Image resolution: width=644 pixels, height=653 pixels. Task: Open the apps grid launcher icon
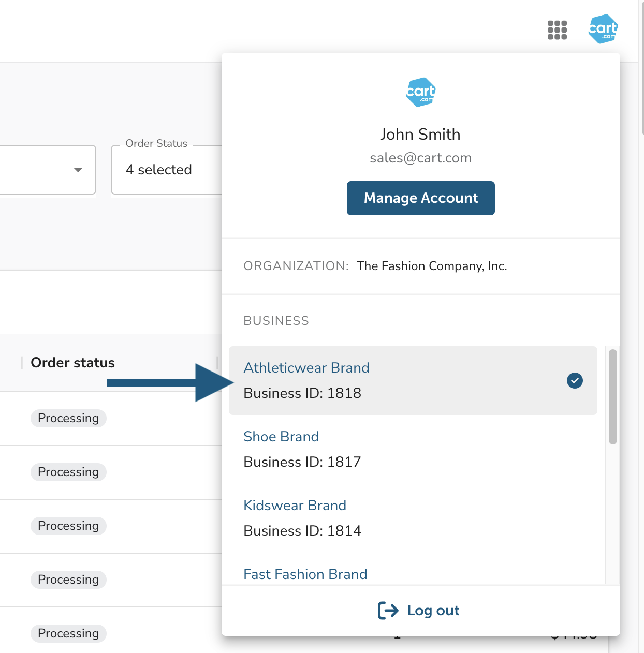click(557, 30)
